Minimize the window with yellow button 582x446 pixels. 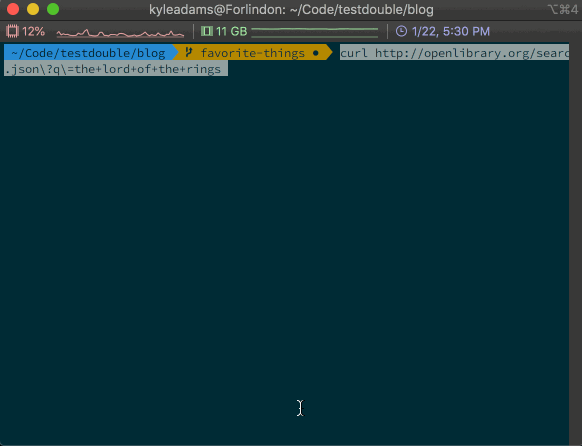click(33, 9)
